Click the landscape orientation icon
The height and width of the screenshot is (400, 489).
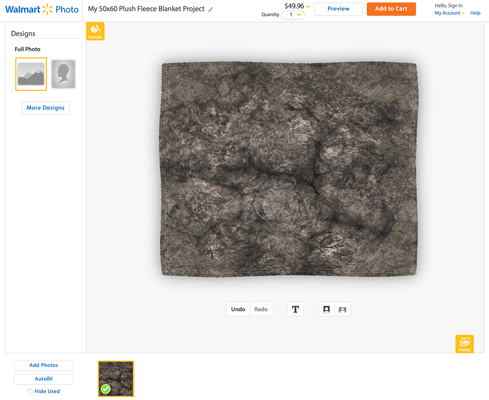pyautogui.click(x=342, y=309)
